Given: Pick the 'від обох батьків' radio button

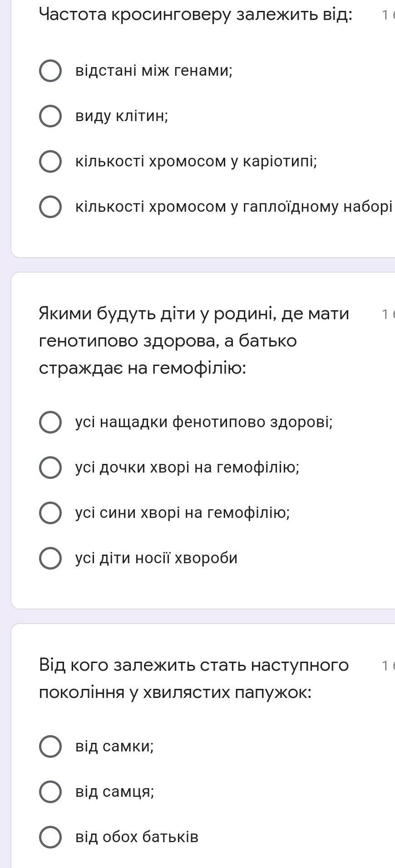Looking at the screenshot, I should [x=50, y=837].
